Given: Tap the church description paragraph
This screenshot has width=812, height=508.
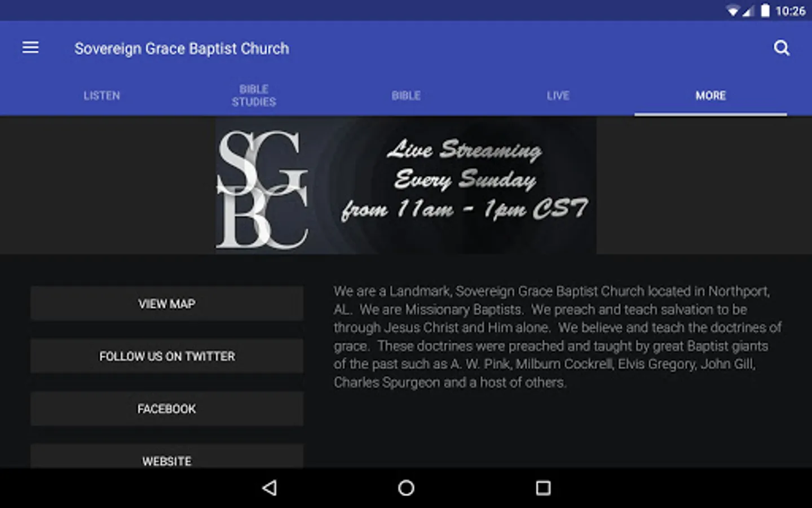Looking at the screenshot, I should (558, 336).
